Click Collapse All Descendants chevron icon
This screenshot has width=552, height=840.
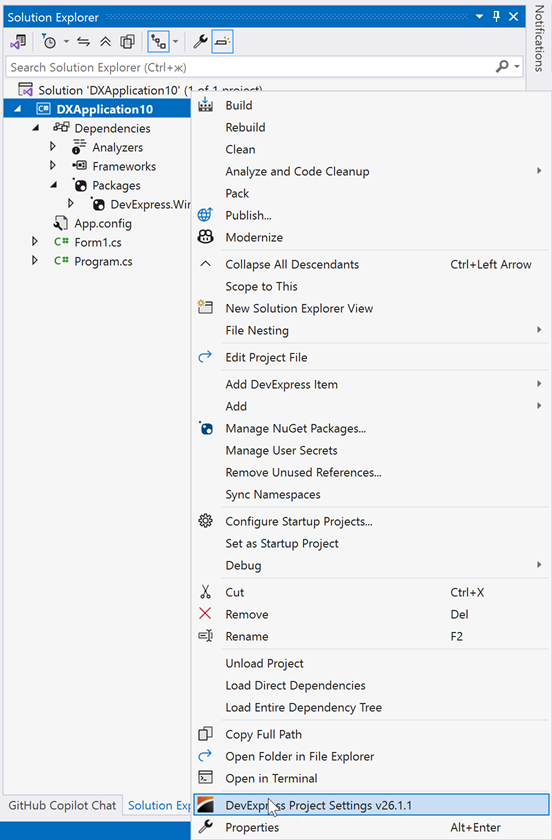(205, 264)
